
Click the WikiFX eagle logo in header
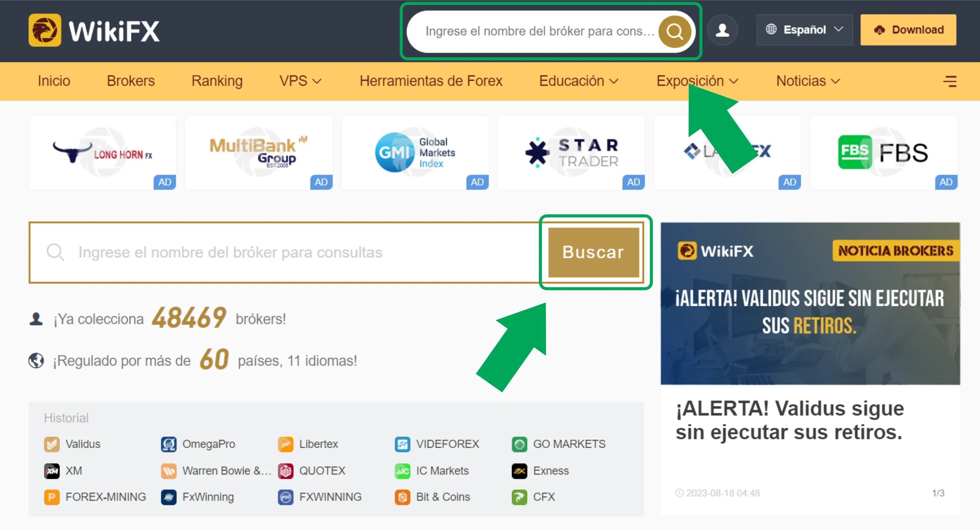[x=44, y=30]
